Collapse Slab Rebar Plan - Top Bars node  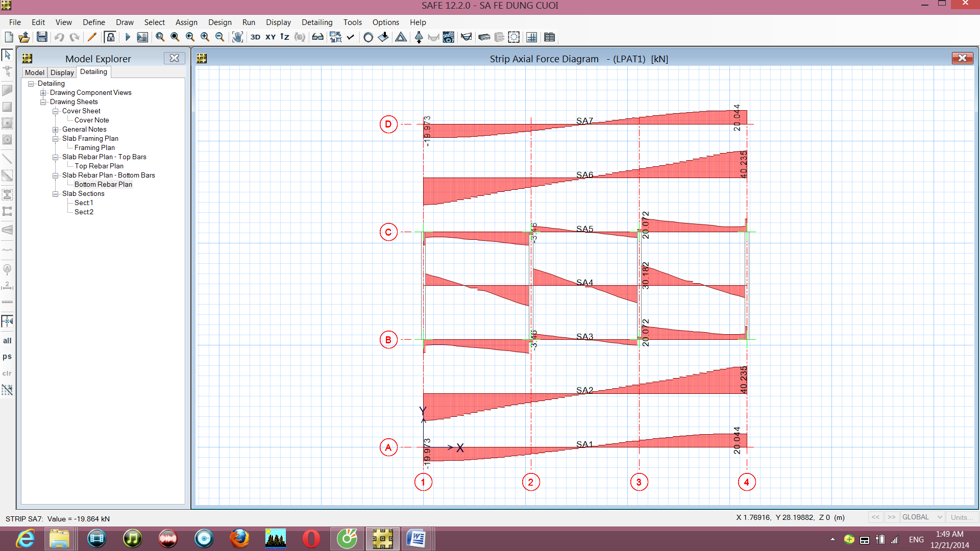56,157
